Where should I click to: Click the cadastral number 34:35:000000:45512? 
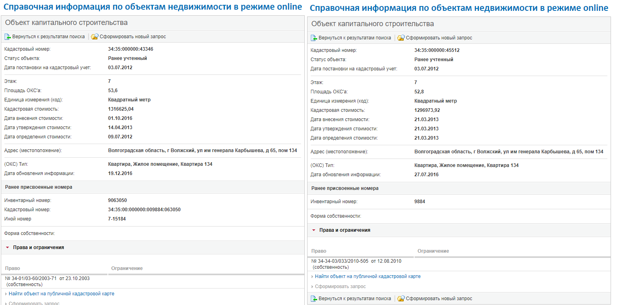437,50
